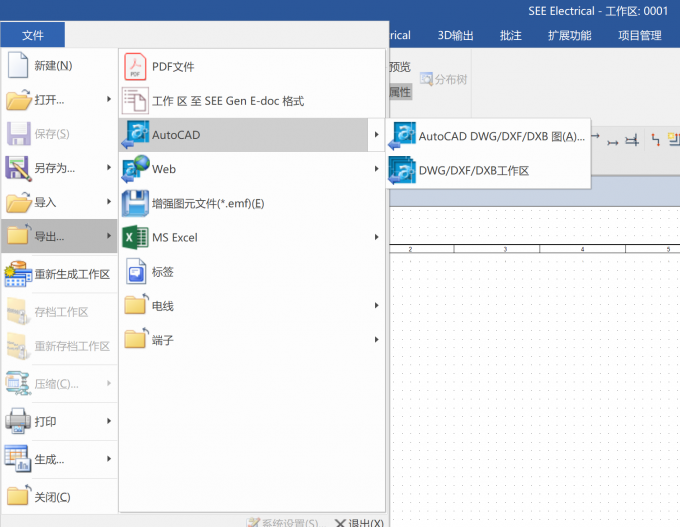Click the 另存为 save-as disk icon
Screen dimensions: 680x527
point(18,168)
